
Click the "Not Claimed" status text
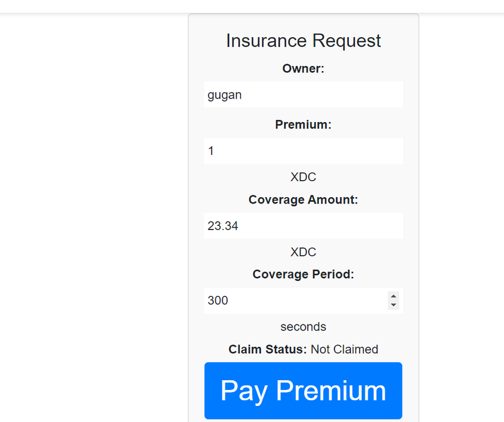344,349
